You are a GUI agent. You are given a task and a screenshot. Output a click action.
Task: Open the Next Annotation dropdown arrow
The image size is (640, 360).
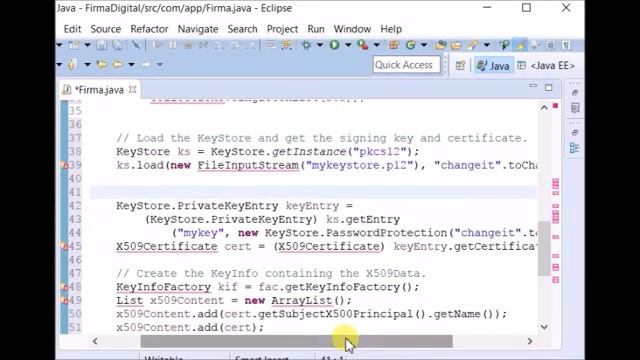coord(87,64)
